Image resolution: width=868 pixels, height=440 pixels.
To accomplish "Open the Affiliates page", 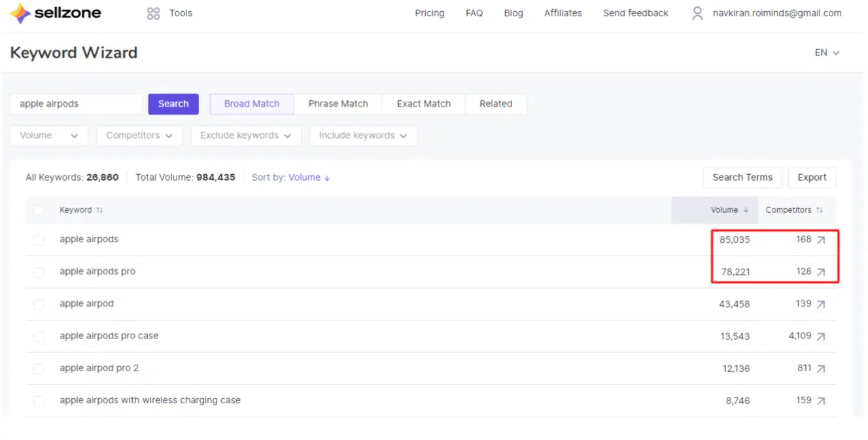I will pyautogui.click(x=563, y=13).
